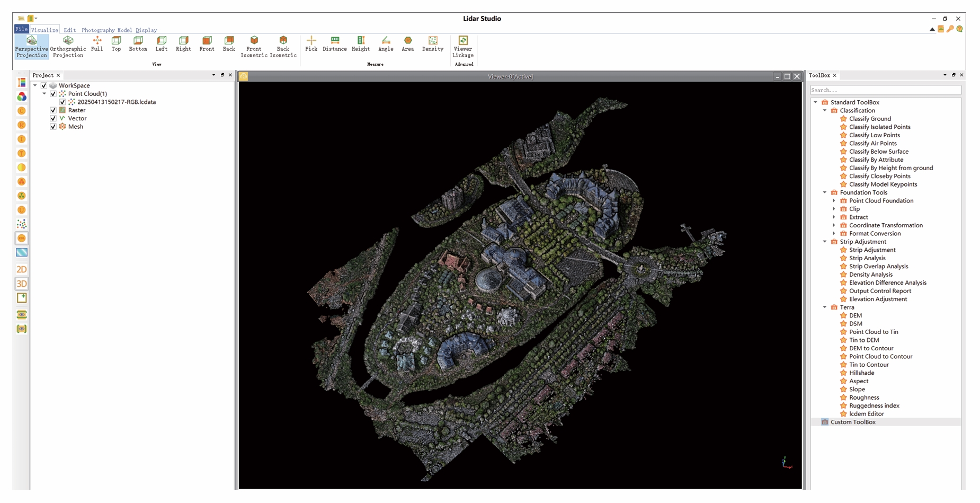This screenshot has width=980, height=503.
Task: Uncheck the Raster layer checkbox
Action: coord(53,110)
